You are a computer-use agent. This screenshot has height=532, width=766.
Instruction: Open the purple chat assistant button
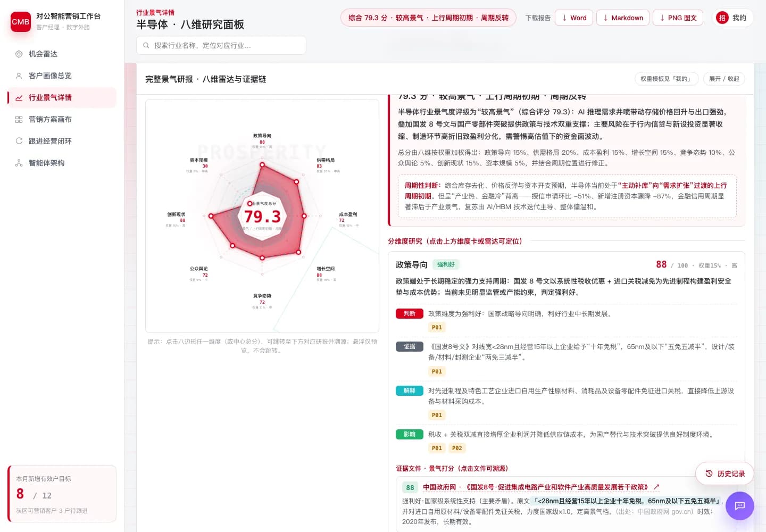[x=740, y=506]
